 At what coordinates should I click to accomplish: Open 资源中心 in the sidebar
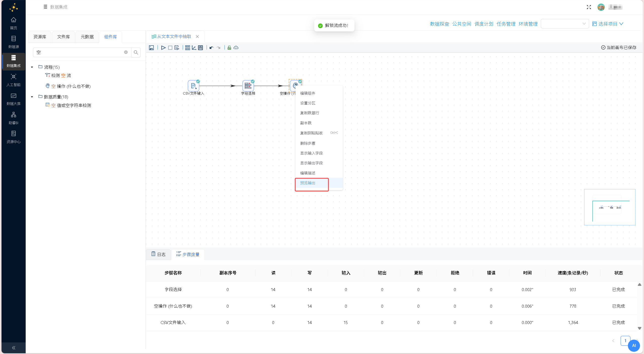14,137
